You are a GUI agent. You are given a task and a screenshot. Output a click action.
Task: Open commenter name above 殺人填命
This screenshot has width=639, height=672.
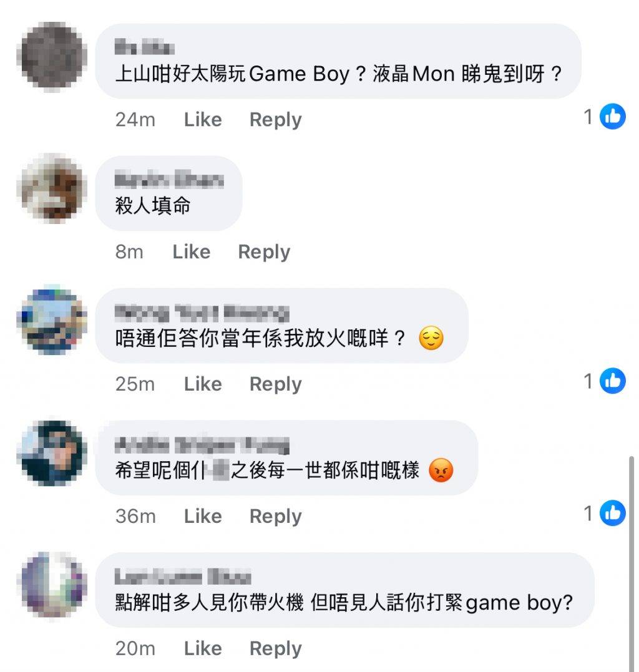[169, 180]
